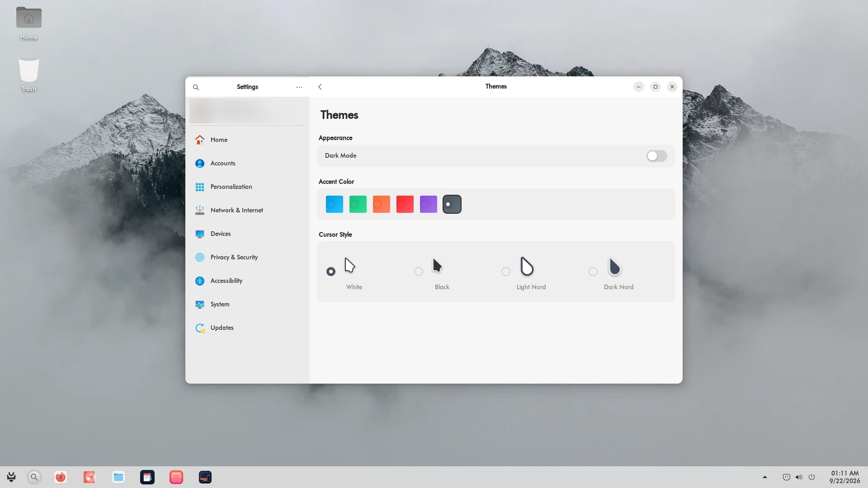868x488 pixels.
Task: Open the taskbar application launcher
Action: (x=11, y=477)
